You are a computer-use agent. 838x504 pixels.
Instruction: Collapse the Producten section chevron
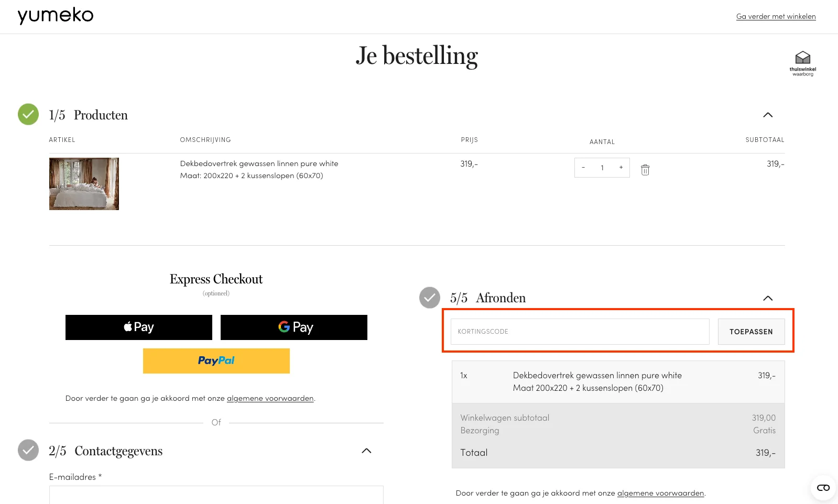point(768,115)
